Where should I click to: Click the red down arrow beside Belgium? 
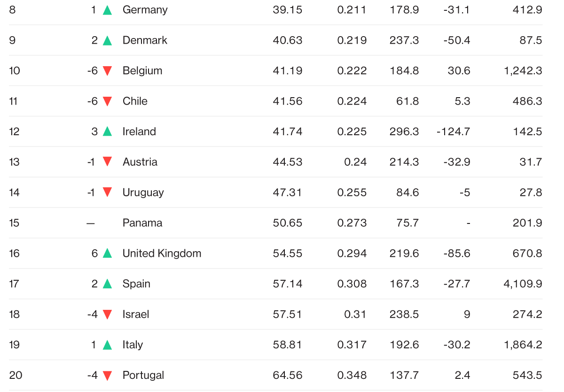(x=107, y=71)
